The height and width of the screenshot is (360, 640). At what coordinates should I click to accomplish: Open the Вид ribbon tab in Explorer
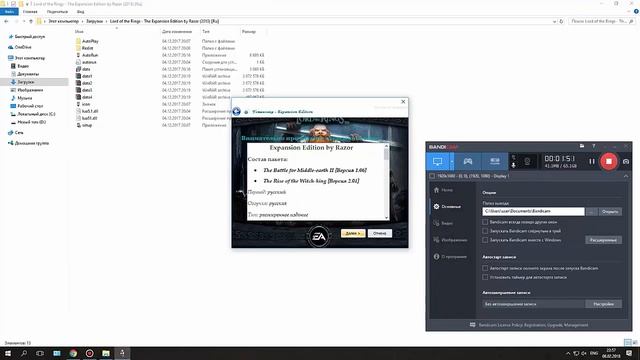(80, 12)
